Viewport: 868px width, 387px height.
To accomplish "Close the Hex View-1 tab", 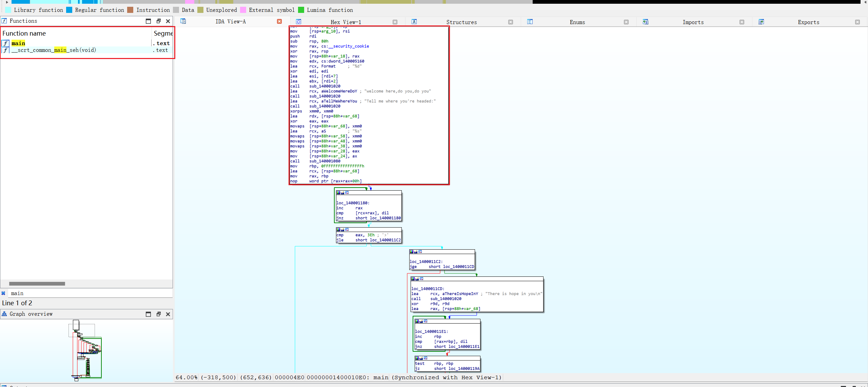I will tap(395, 22).
